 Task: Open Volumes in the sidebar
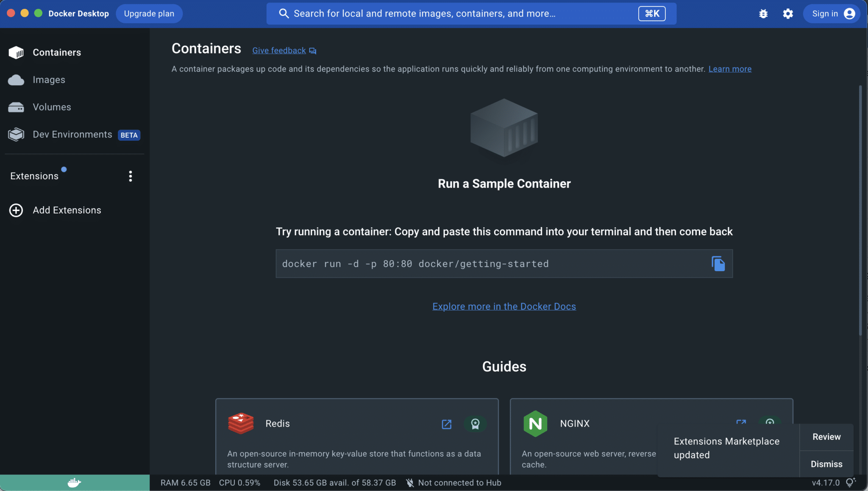pyautogui.click(x=52, y=107)
